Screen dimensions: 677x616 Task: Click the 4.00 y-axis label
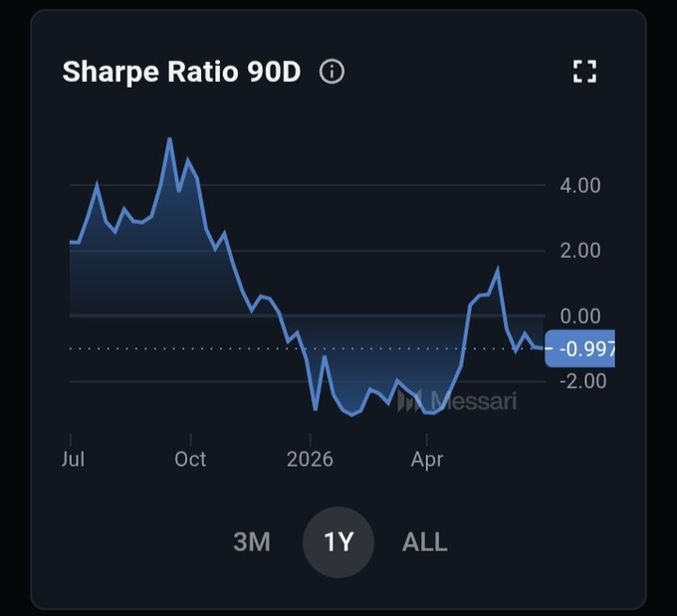[579, 186]
